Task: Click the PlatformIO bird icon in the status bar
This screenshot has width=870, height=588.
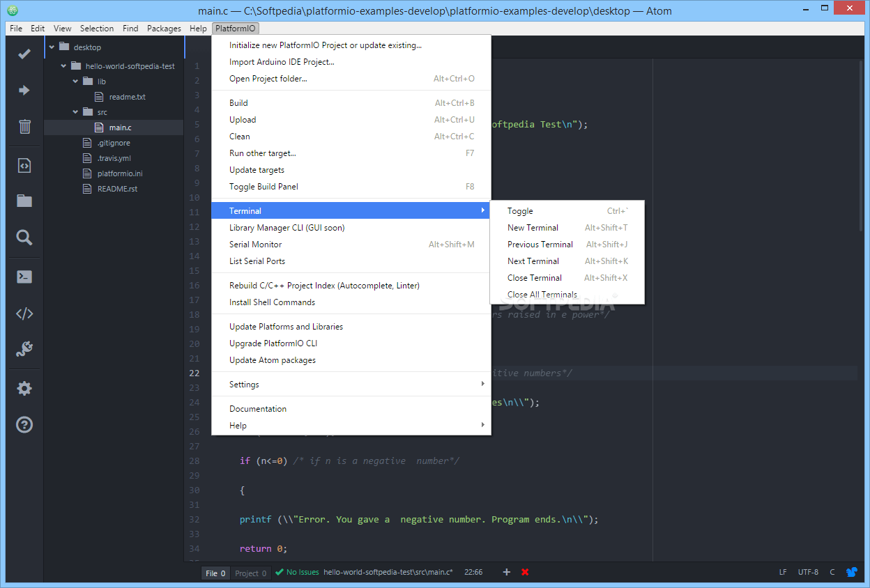Action: [851, 572]
